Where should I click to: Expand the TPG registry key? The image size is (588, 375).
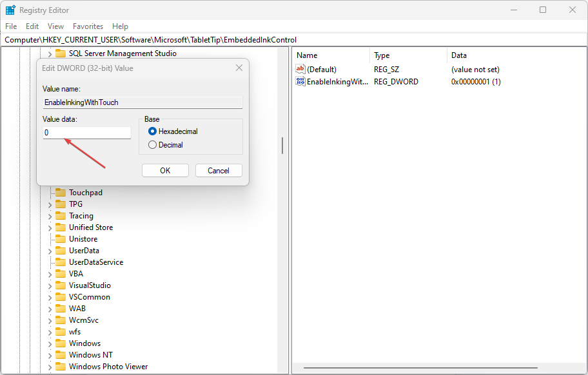pos(50,204)
